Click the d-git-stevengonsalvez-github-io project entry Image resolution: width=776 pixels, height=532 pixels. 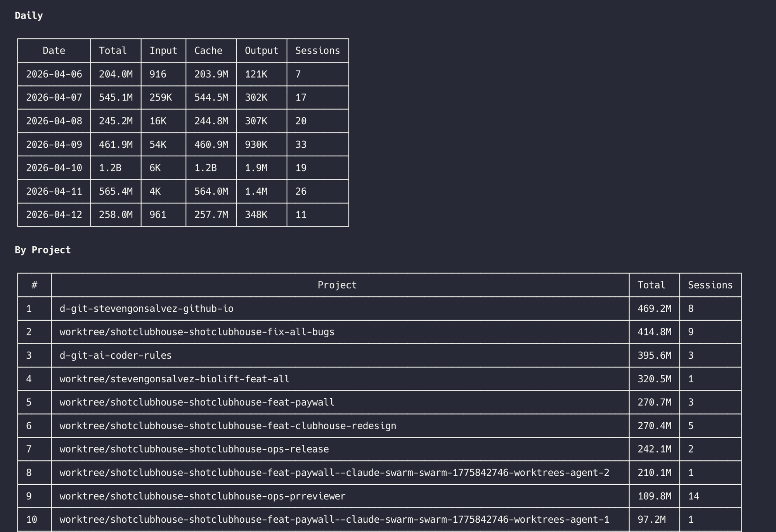[147, 308]
